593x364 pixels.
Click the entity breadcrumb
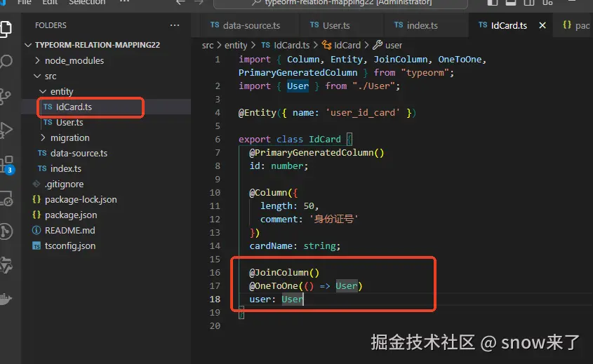point(236,46)
